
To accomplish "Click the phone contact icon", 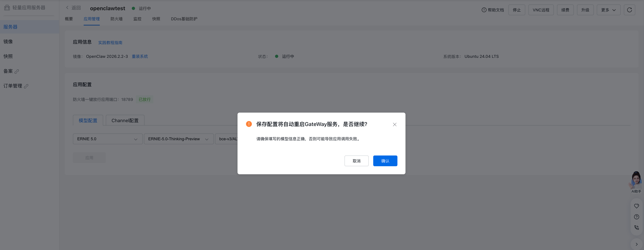I will (x=636, y=228).
